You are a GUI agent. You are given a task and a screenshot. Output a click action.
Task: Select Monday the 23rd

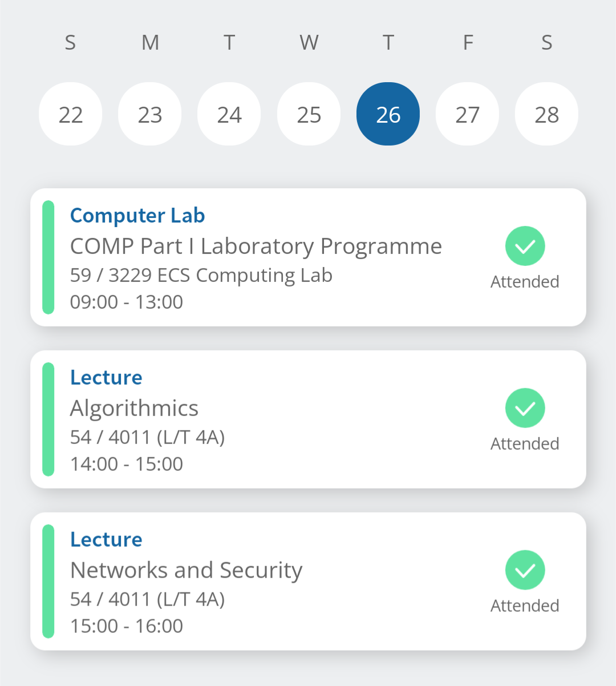tap(150, 114)
